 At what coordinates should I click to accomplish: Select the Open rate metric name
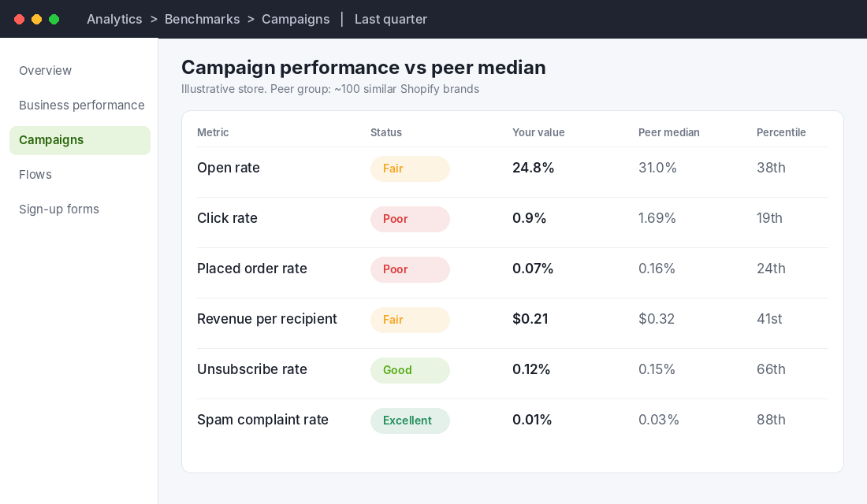229,168
